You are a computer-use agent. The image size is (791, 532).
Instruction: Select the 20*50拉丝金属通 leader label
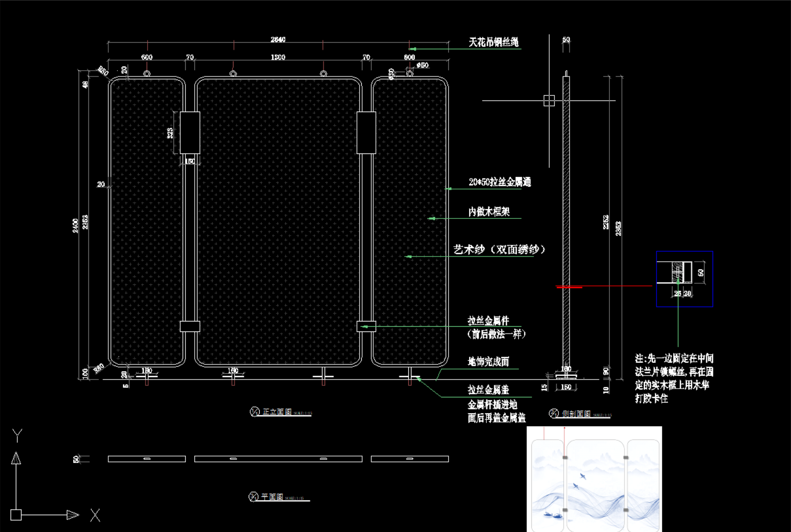tap(500, 182)
